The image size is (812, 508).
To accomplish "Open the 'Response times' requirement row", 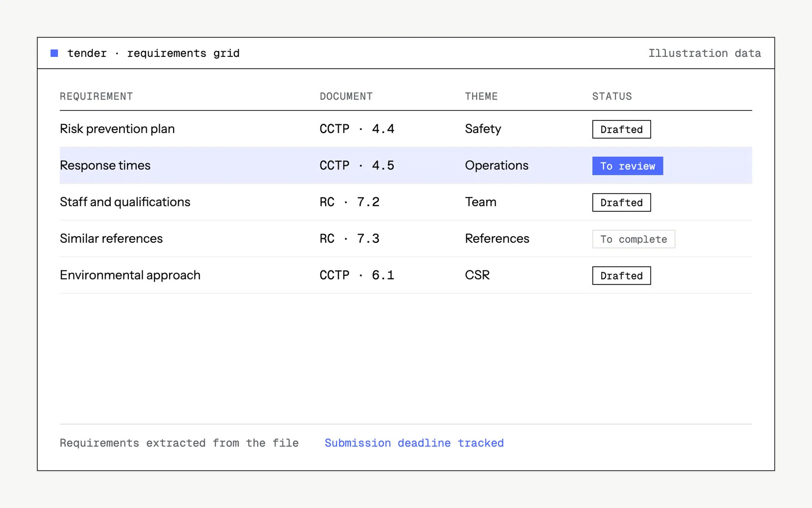I will (x=406, y=166).
